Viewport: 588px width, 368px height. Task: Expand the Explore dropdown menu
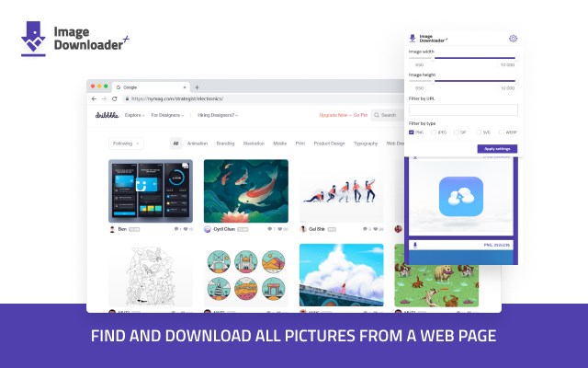point(135,115)
